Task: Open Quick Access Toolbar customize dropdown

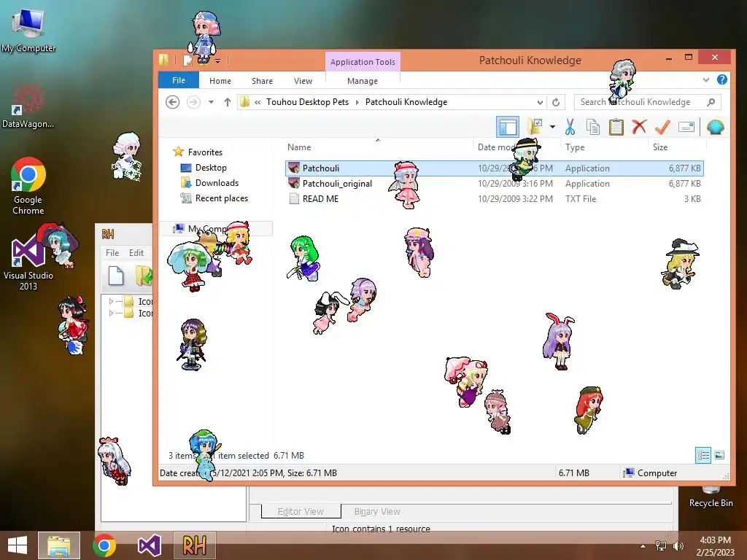Action: (217, 61)
